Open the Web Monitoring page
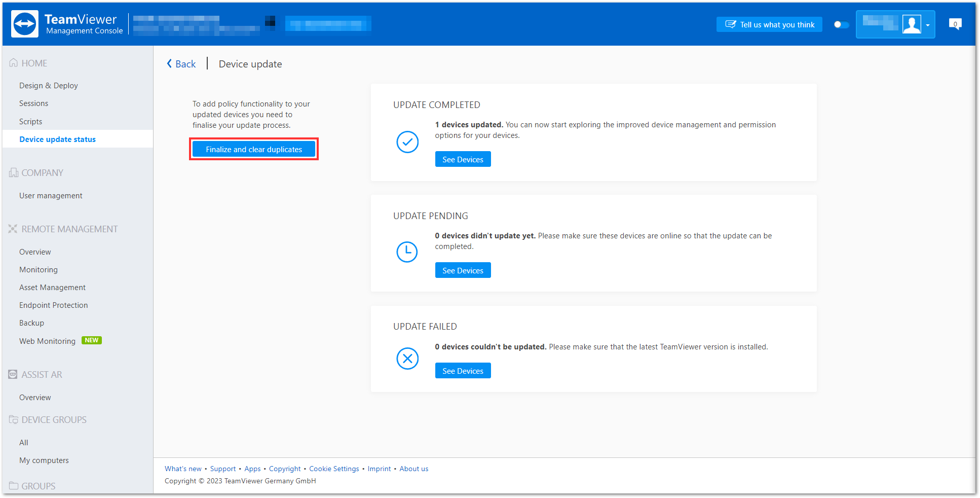 tap(47, 341)
